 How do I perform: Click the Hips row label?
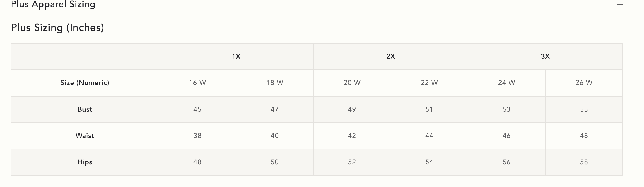[85, 162]
